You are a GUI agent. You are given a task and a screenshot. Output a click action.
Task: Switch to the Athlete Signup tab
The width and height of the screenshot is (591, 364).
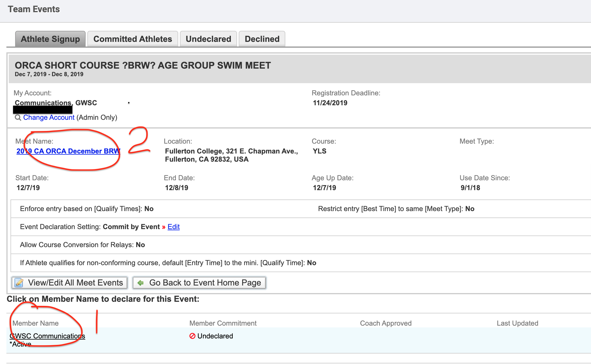pos(50,39)
